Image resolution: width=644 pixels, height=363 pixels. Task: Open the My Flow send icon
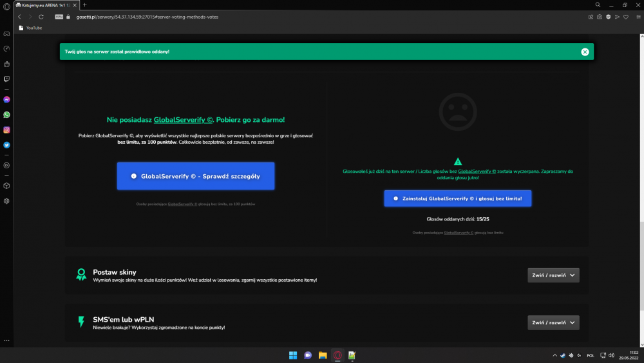(x=617, y=17)
